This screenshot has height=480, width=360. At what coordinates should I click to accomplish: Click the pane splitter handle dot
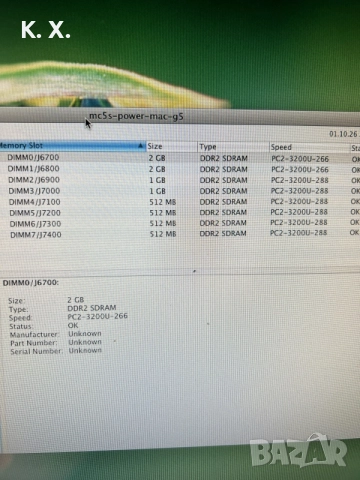click(194, 271)
